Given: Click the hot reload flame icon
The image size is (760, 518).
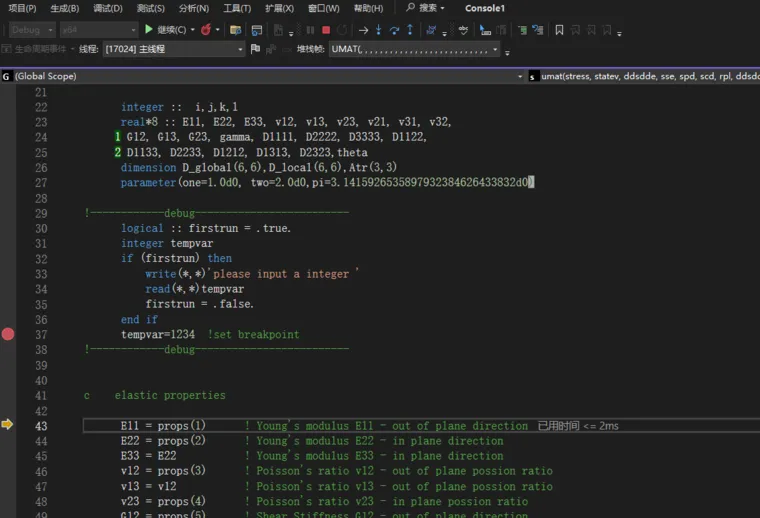Looking at the screenshot, I should pyautogui.click(x=206, y=30).
